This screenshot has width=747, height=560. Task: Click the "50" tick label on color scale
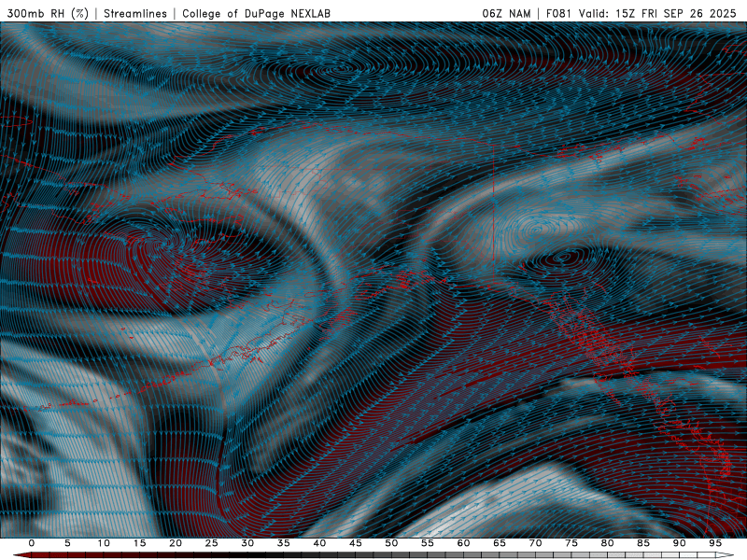(x=391, y=543)
